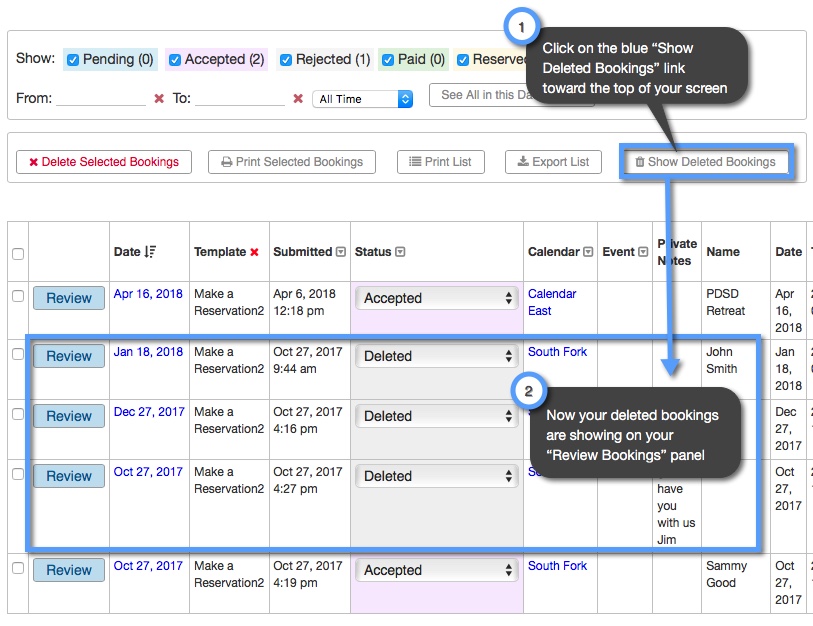813x626 pixels.
Task: Open the Event column filter dropdown
Action: pyautogui.click(x=641, y=250)
